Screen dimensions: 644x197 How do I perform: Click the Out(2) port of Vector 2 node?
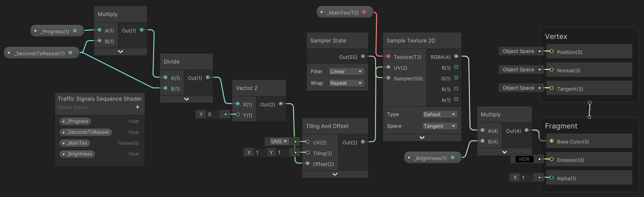[280, 104]
